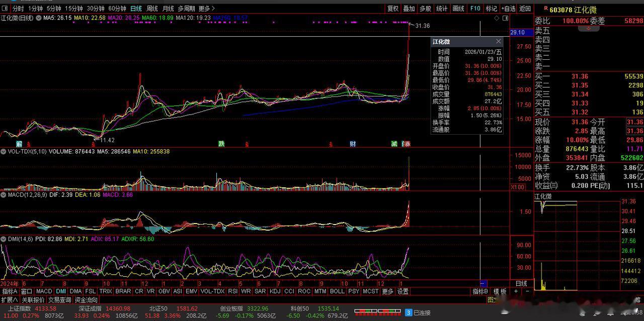Toggle 叠加 overlay mode
Viewport: 644px width, 321px height.
pyautogui.click(x=409, y=9)
